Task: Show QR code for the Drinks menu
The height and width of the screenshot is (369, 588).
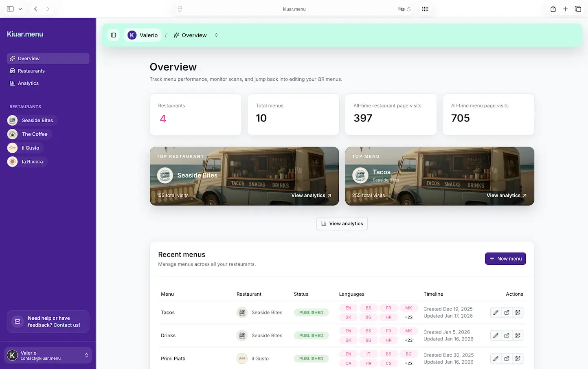Action: tap(518, 335)
